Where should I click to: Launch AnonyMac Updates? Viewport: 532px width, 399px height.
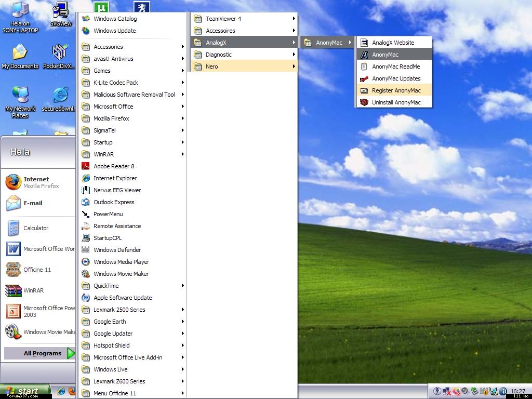coord(394,78)
